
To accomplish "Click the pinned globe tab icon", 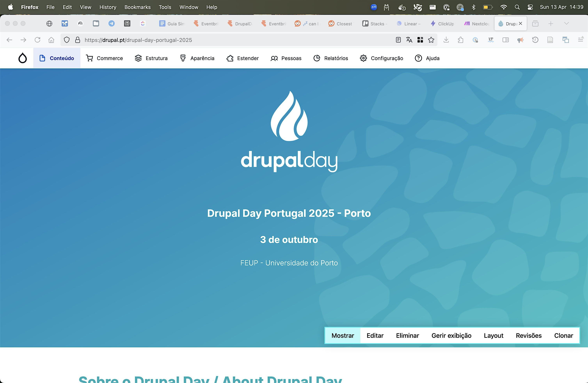I will tap(49, 23).
